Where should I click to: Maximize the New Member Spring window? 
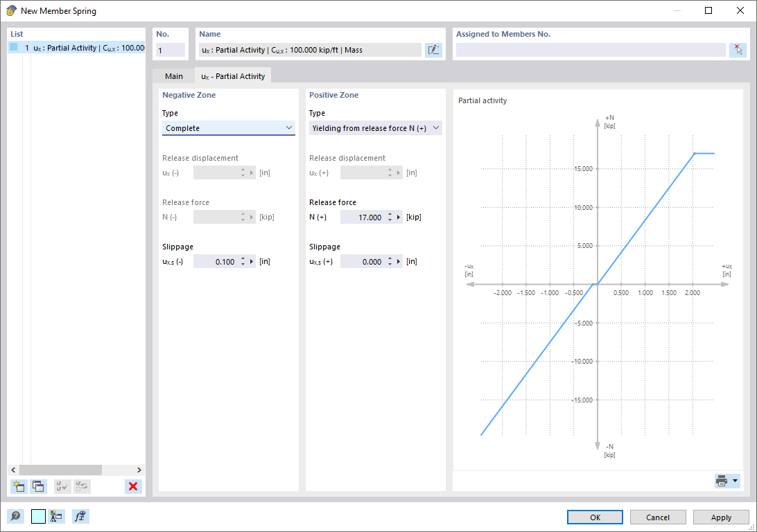pyautogui.click(x=708, y=10)
